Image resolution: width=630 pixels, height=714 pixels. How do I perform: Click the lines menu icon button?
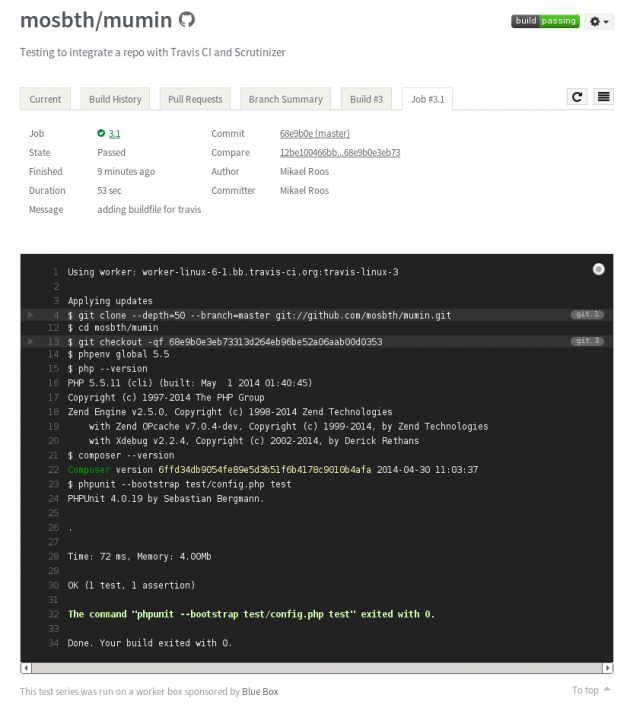pos(604,97)
